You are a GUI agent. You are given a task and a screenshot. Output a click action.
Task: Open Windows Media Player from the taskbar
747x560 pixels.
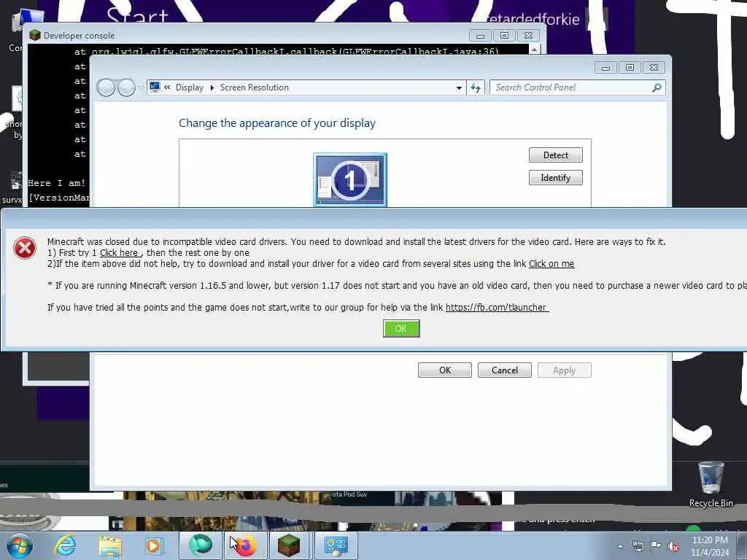(x=154, y=545)
